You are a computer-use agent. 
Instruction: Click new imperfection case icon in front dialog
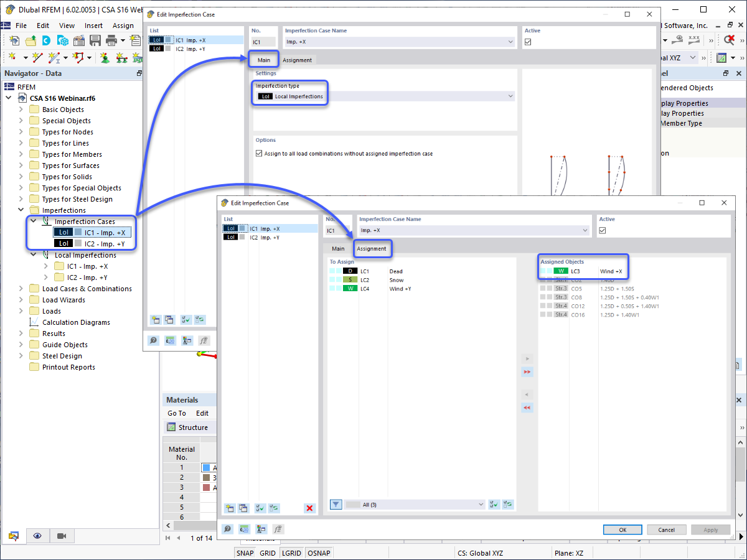point(228,508)
